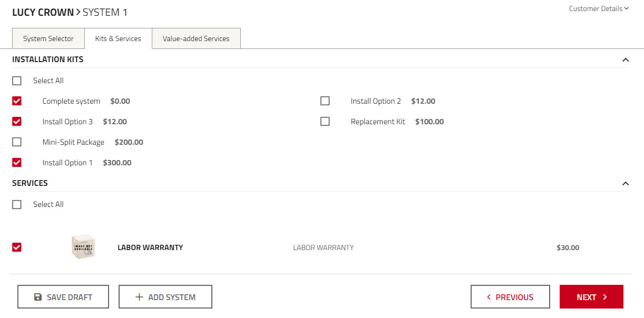The image size is (644, 318).
Task: Tick the Replacement Kit checkbox
Action: point(325,122)
